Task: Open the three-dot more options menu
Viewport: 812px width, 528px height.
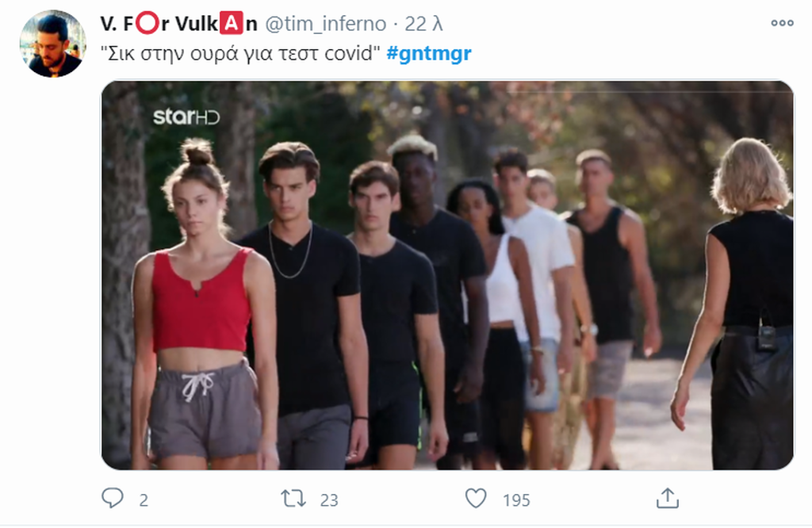Action: pos(782,23)
